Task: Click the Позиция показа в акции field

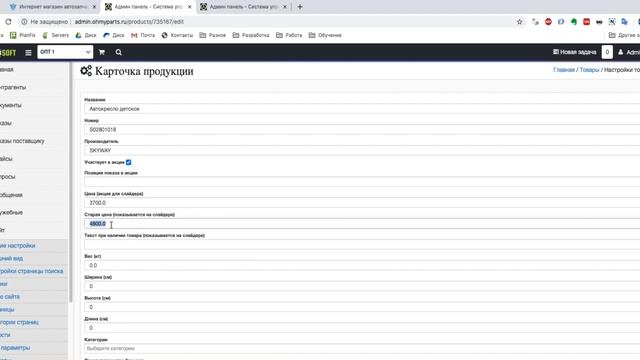Action: (x=362, y=182)
